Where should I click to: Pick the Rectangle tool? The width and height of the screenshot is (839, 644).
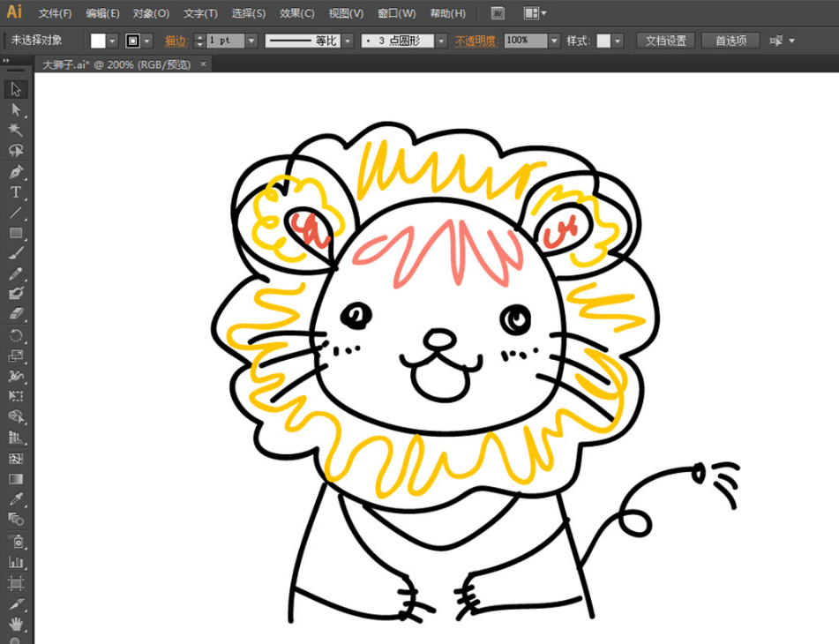(x=16, y=233)
